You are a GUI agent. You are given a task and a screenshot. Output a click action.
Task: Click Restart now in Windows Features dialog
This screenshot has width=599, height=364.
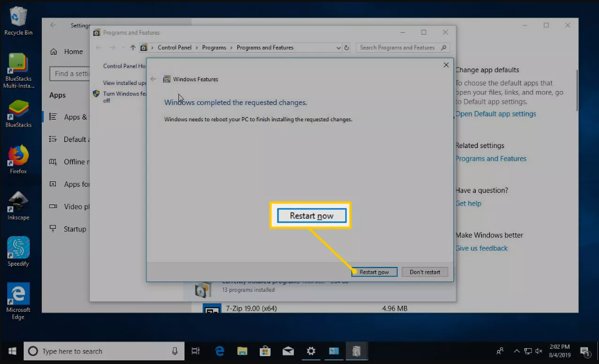coord(374,272)
